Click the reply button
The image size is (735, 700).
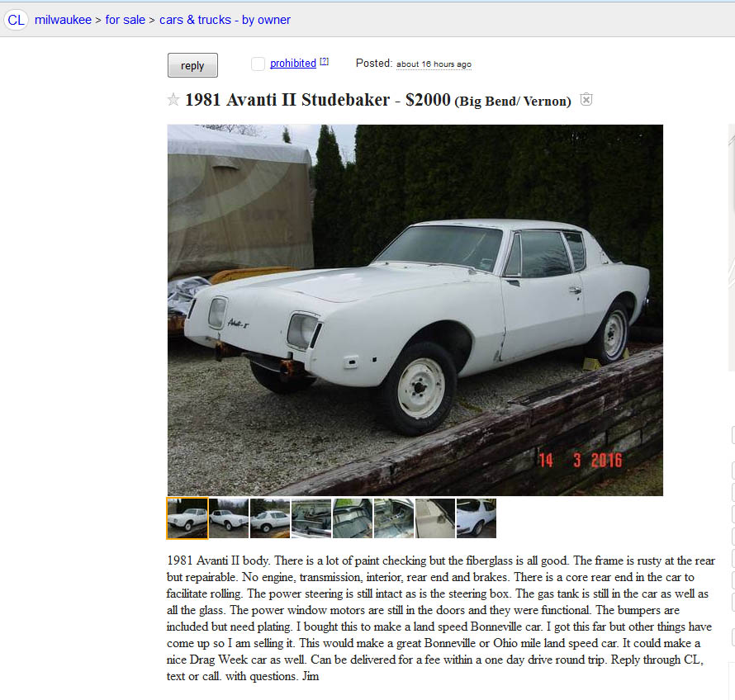pyautogui.click(x=192, y=65)
